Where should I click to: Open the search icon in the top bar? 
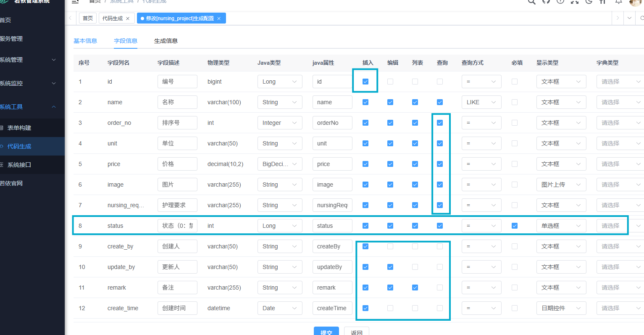tap(532, 1)
